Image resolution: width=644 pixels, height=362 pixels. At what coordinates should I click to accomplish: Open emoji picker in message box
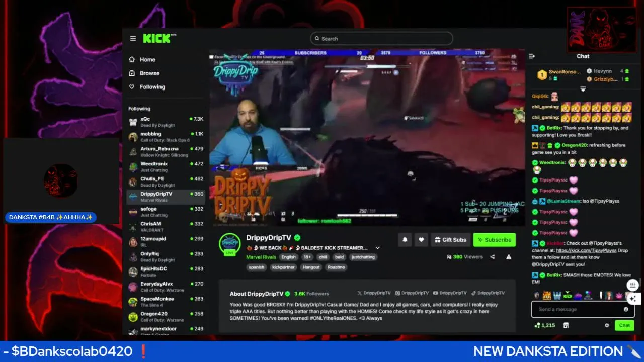click(x=626, y=309)
